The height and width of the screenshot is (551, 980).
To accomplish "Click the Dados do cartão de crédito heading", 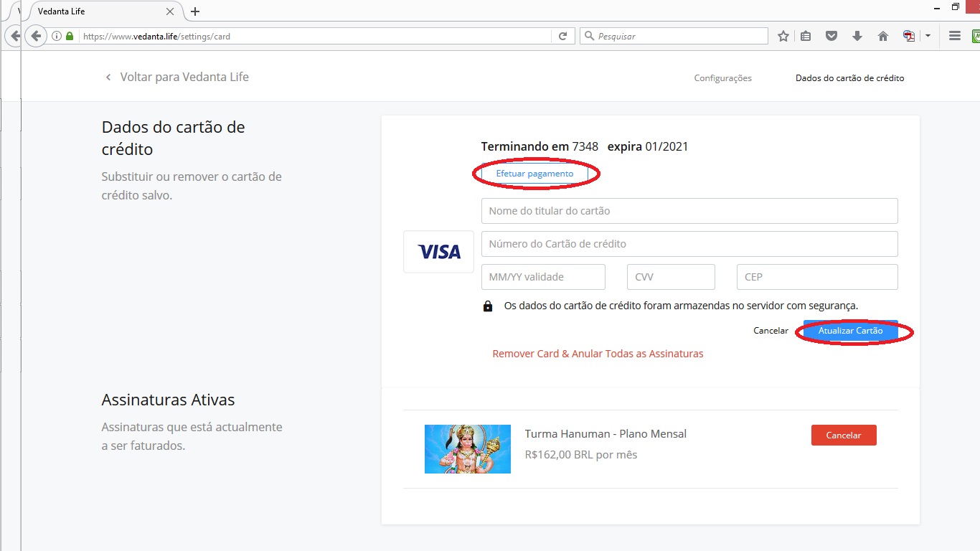I will click(173, 138).
